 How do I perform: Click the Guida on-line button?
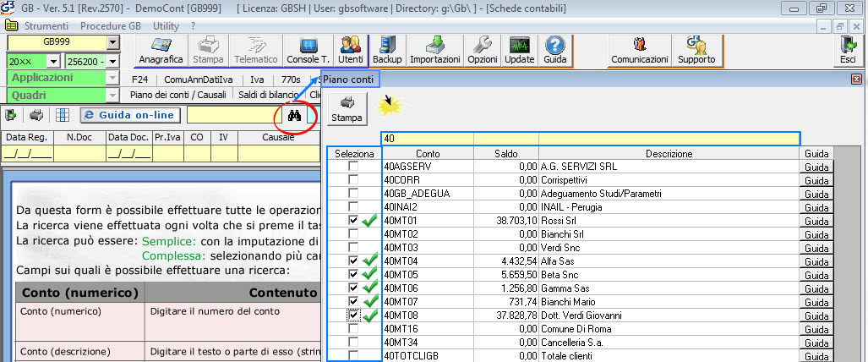(131, 115)
